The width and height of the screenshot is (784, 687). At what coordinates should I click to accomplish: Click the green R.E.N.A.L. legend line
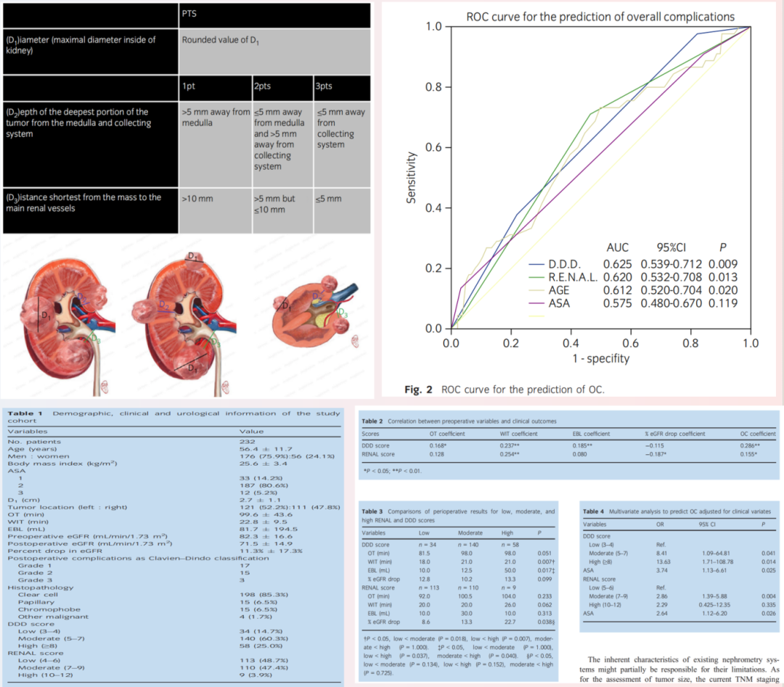536,277
